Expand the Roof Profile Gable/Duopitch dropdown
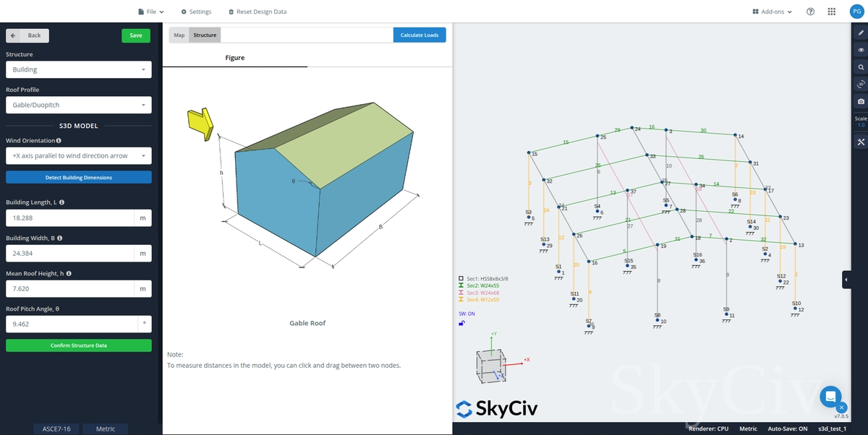Screen dimensions: 868x435 tap(78, 105)
